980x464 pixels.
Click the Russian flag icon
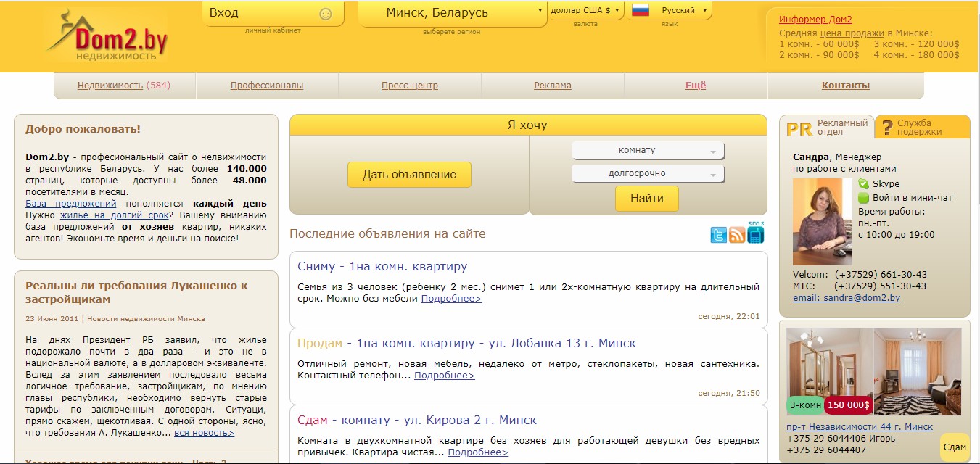coord(641,10)
